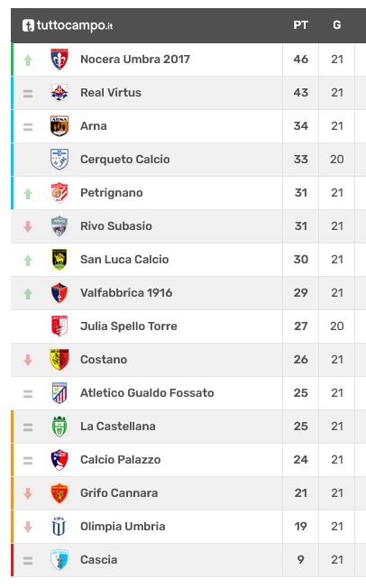Select the unchanged position icon beside Cascia
The height and width of the screenshot is (588, 366).
28,561
